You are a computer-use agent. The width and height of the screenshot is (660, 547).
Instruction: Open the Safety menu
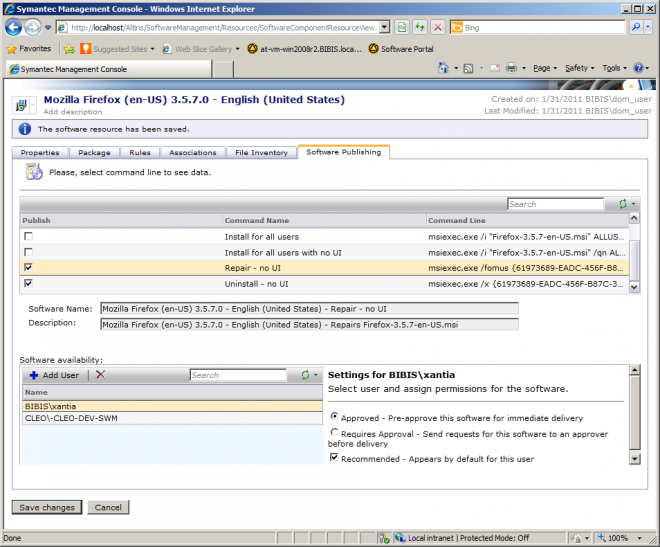(x=580, y=68)
